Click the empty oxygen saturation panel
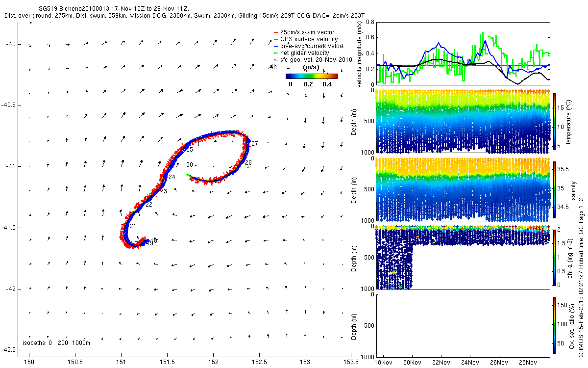The width and height of the screenshot is (588, 368). tap(463, 325)
